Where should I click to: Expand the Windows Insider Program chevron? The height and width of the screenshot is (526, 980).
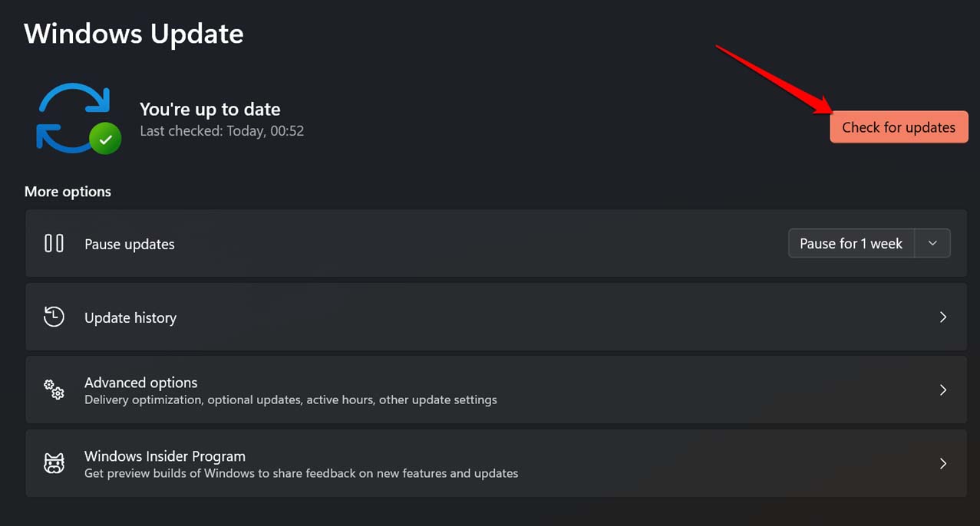tap(943, 463)
